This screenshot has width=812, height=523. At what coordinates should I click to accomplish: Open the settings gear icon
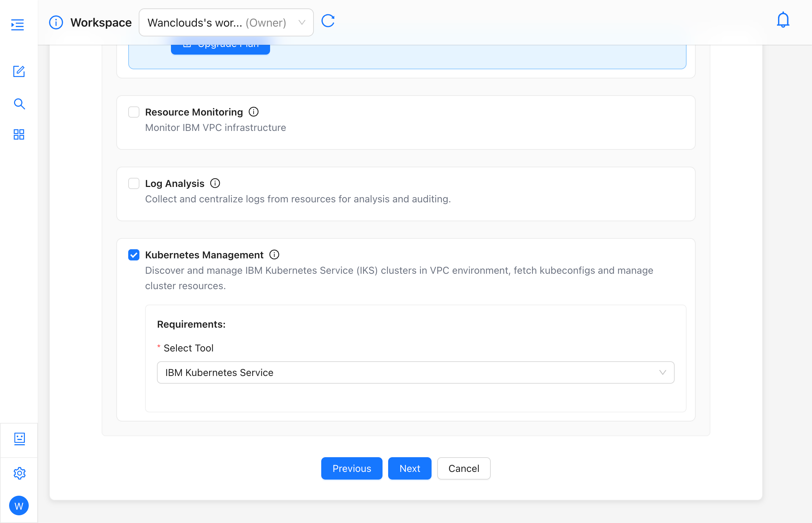[20, 473]
